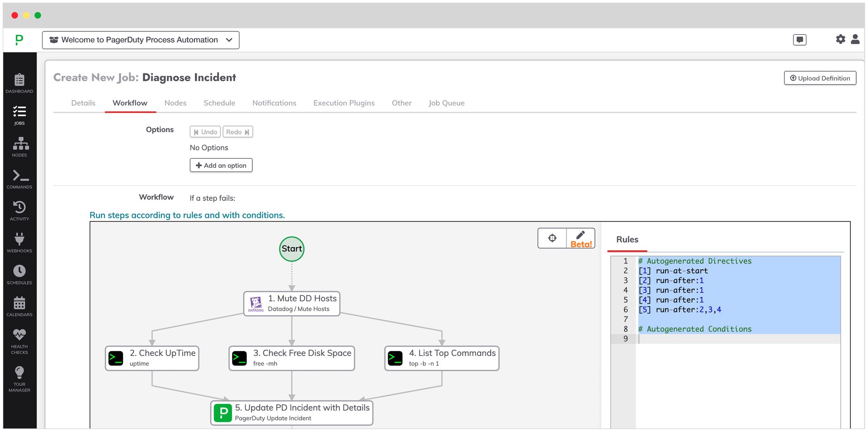View Activity history from the sidebar
This screenshot has height=432, width=868.
click(x=19, y=209)
